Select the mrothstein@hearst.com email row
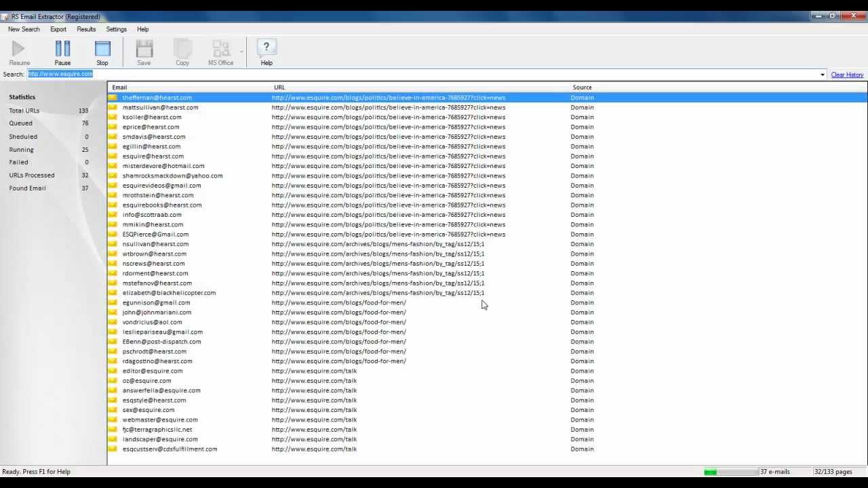The image size is (868, 488). [x=487, y=195]
